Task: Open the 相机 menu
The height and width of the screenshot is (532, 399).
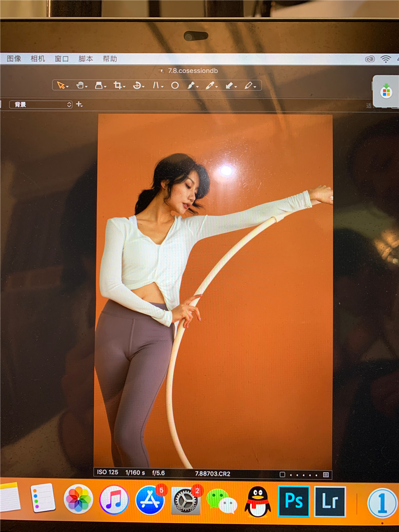Action: 38,59
